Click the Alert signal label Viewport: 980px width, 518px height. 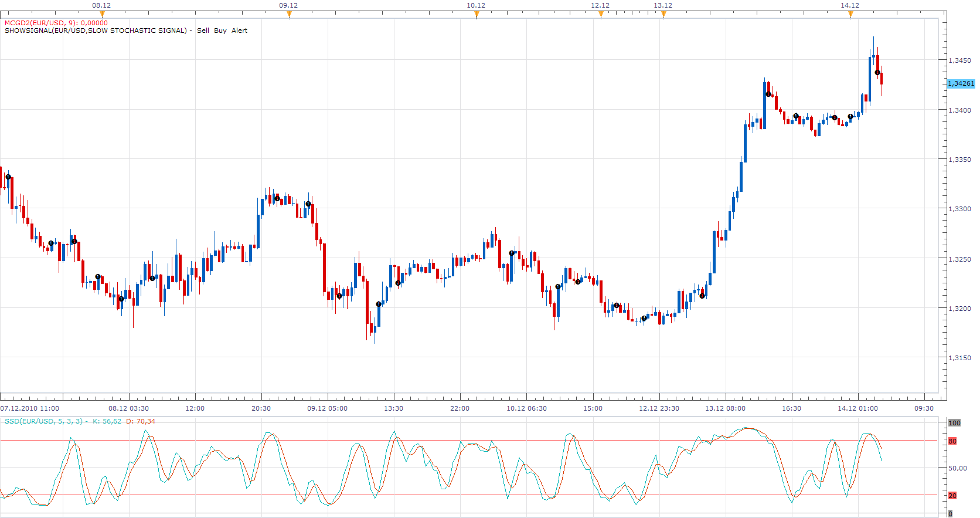pyautogui.click(x=239, y=31)
